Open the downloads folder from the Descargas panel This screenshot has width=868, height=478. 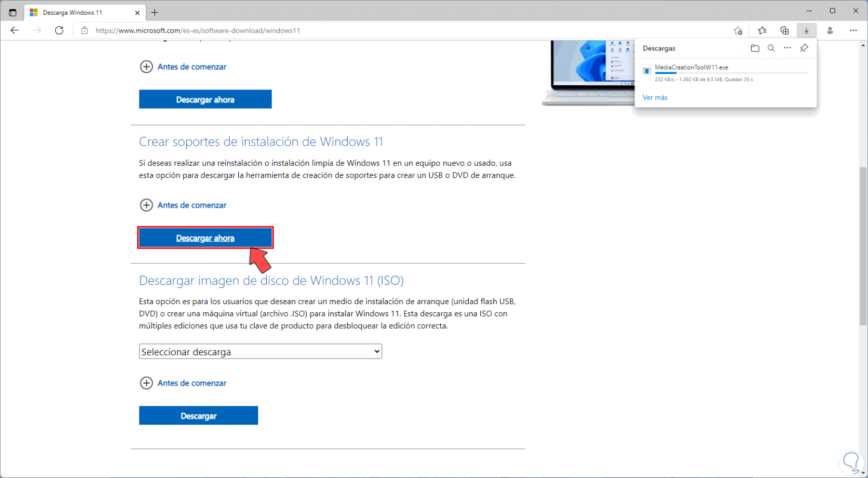click(x=755, y=48)
